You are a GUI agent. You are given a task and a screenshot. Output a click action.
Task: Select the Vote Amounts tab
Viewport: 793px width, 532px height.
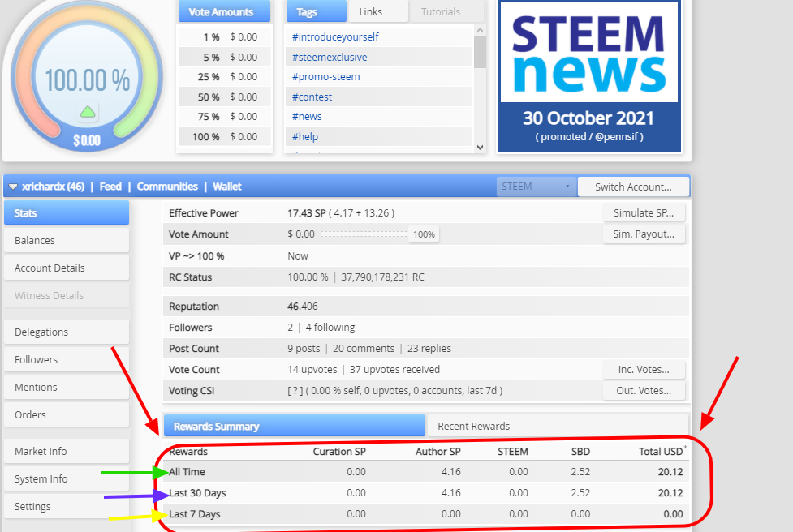(x=224, y=11)
